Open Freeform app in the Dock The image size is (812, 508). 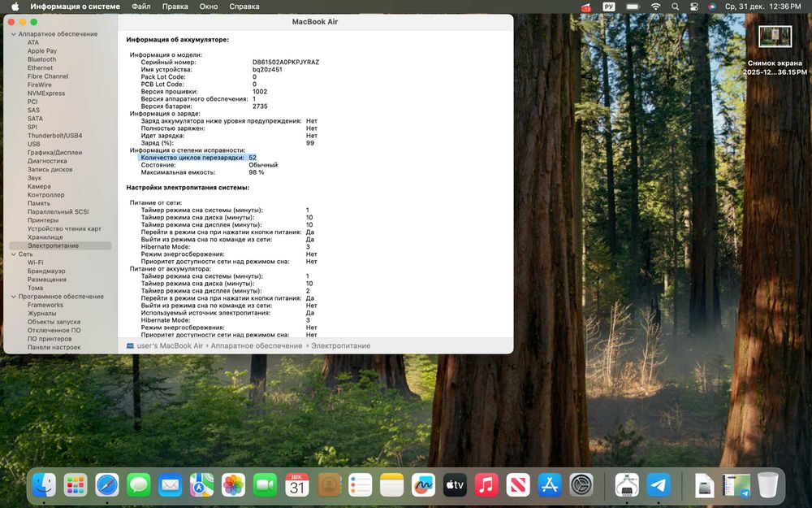pos(424,485)
